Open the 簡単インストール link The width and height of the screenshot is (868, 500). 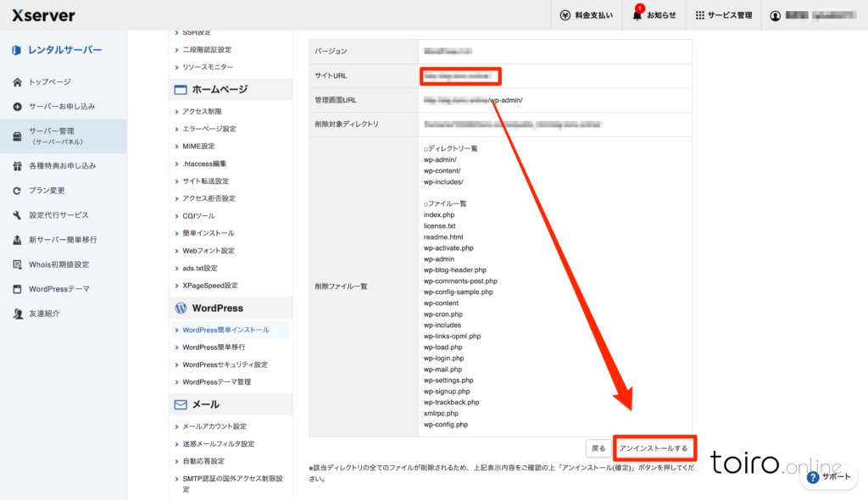point(209,233)
